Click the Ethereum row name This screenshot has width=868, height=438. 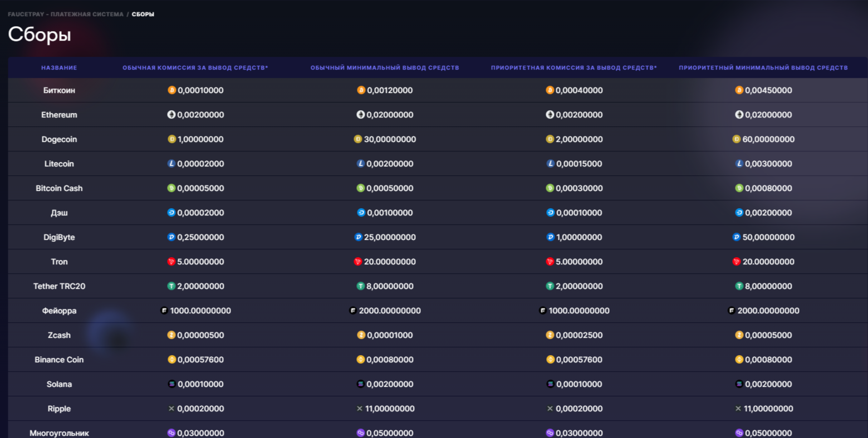[x=59, y=115]
